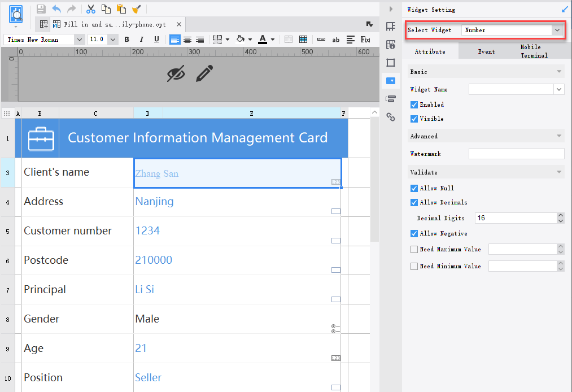Toggle the Allow Decimals checkbox
Image resolution: width=572 pixels, height=392 pixels.
pos(414,202)
